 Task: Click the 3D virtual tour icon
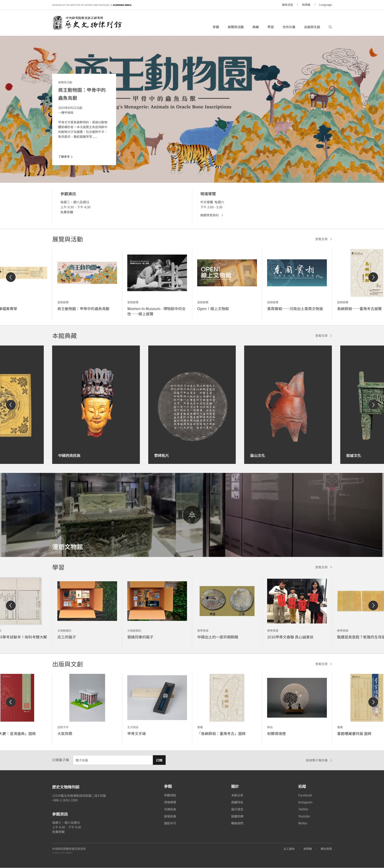[192, 514]
